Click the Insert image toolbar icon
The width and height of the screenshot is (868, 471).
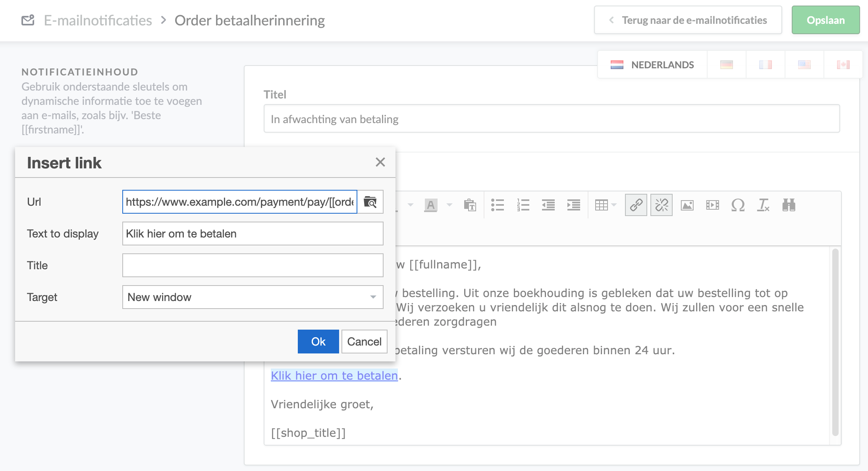[x=687, y=205]
